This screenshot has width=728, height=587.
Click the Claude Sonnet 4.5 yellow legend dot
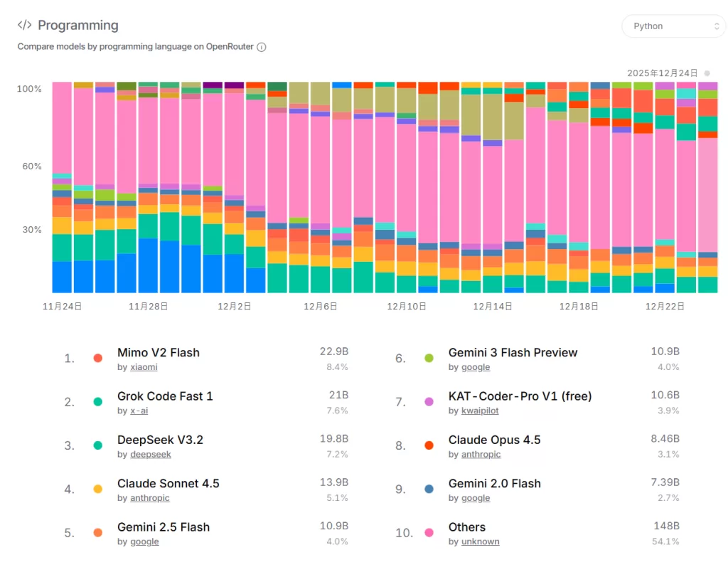(97, 490)
